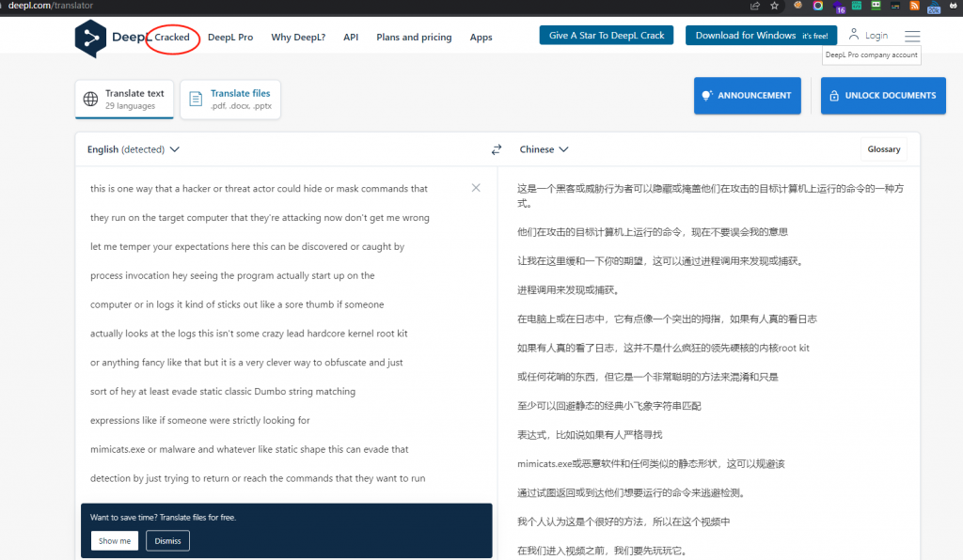Click Download for Windows button
The width and height of the screenshot is (963, 560).
761,35
